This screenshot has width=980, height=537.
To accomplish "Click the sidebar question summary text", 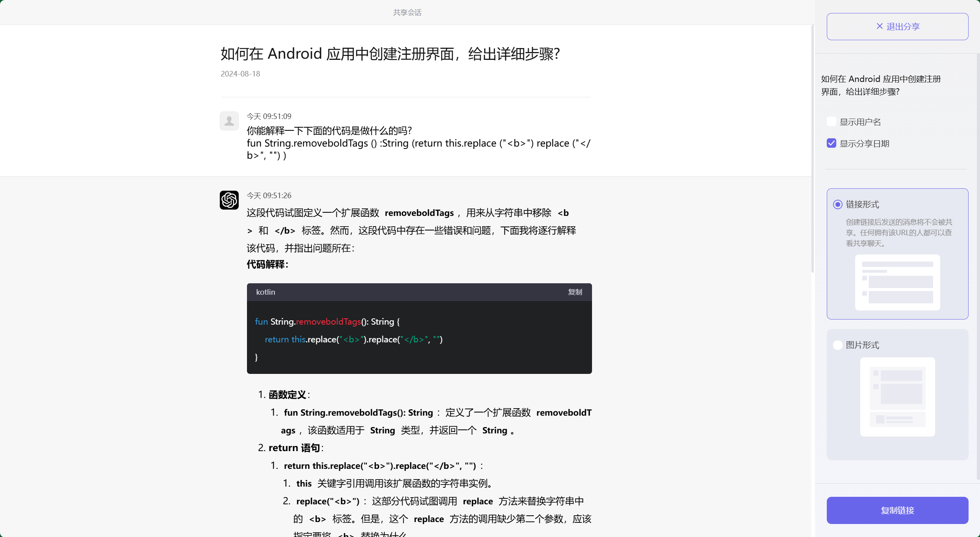I will click(x=881, y=85).
